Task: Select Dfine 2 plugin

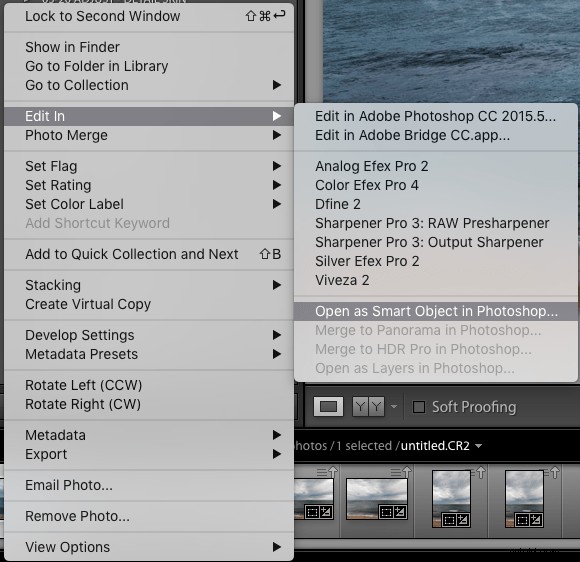Action: tap(436, 204)
